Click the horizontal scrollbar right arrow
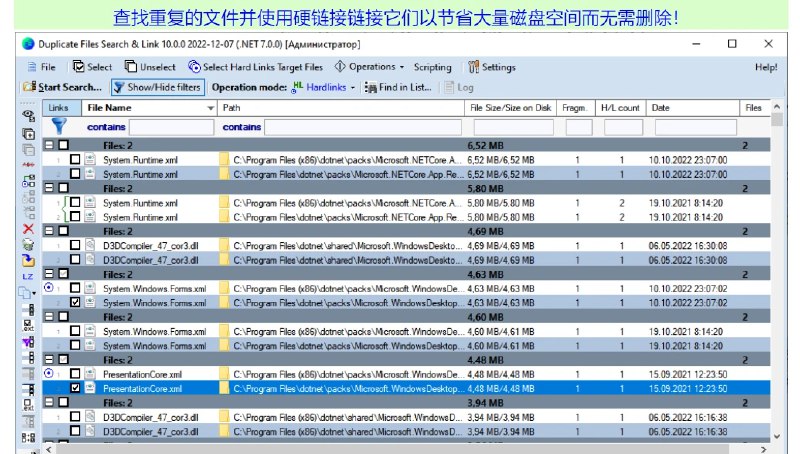800x454 pixels. pos(763,449)
